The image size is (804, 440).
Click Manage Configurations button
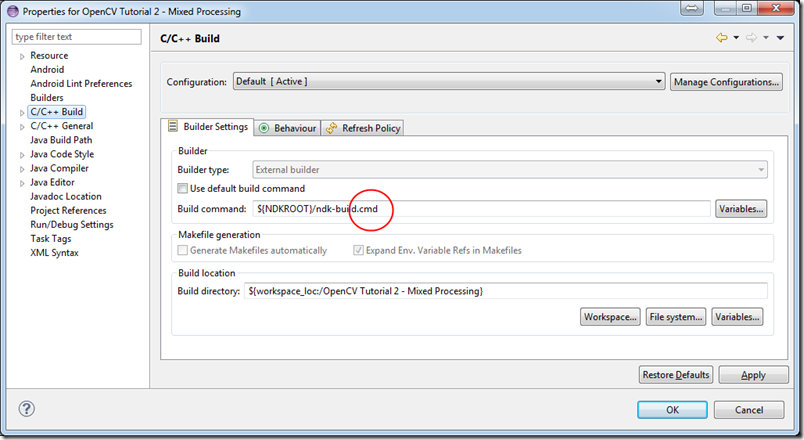(726, 82)
